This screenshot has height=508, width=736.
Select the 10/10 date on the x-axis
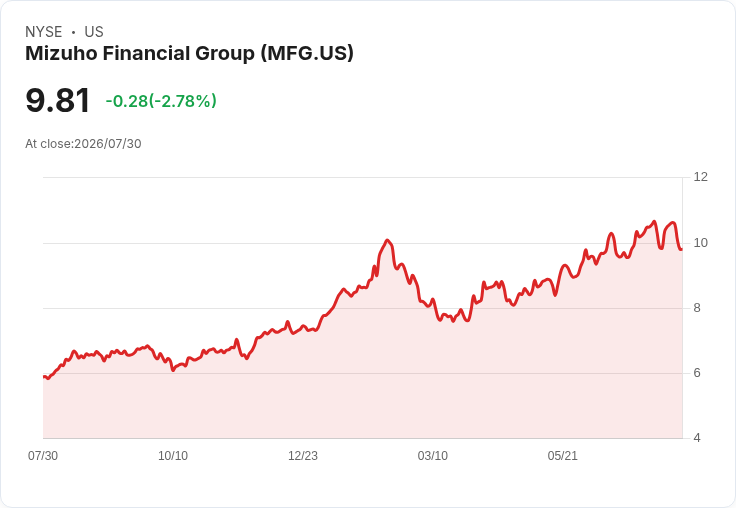(x=173, y=456)
